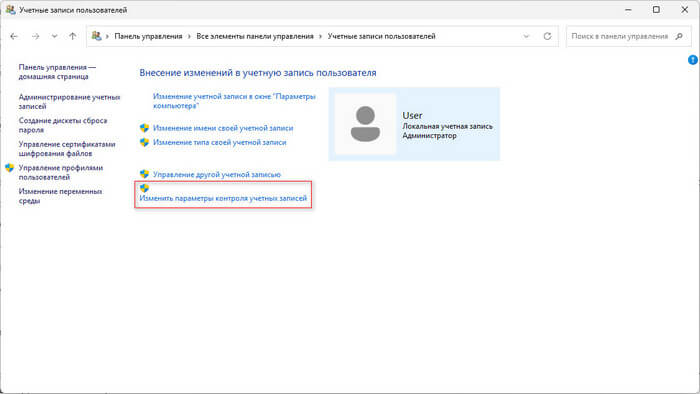Click the User account avatar picture
The width and height of the screenshot is (700, 394).
(x=365, y=124)
